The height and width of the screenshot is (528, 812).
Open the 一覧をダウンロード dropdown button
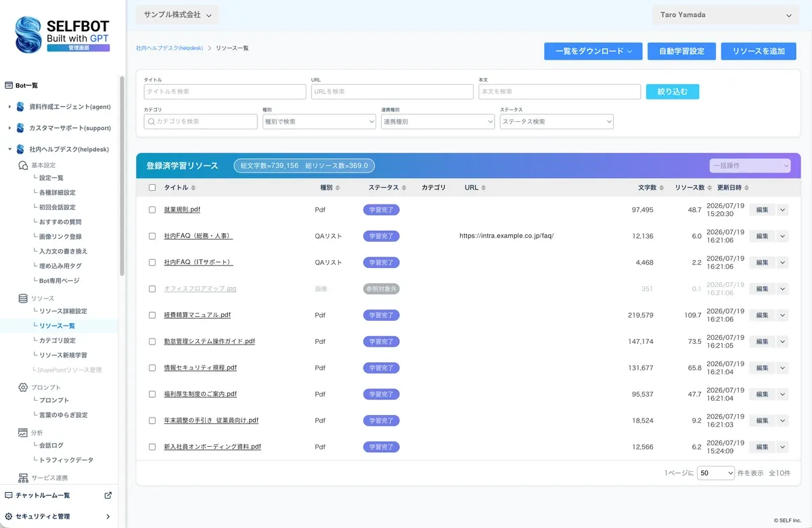(x=592, y=51)
